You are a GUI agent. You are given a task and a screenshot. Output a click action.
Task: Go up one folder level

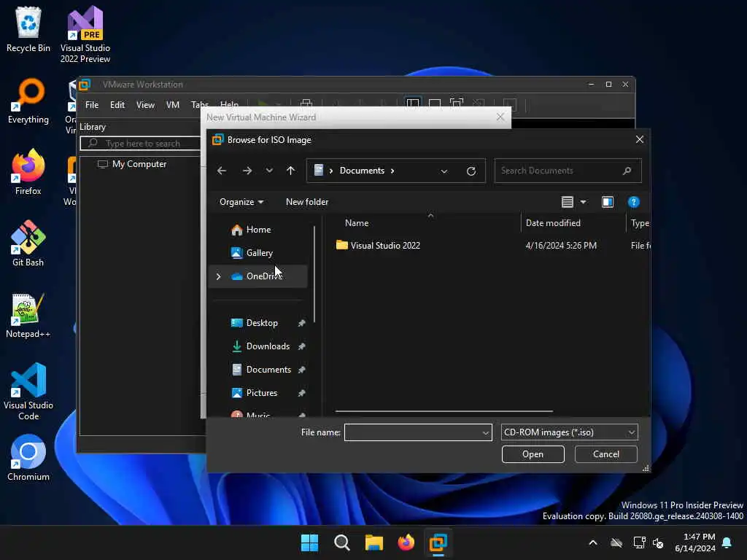[290, 171]
